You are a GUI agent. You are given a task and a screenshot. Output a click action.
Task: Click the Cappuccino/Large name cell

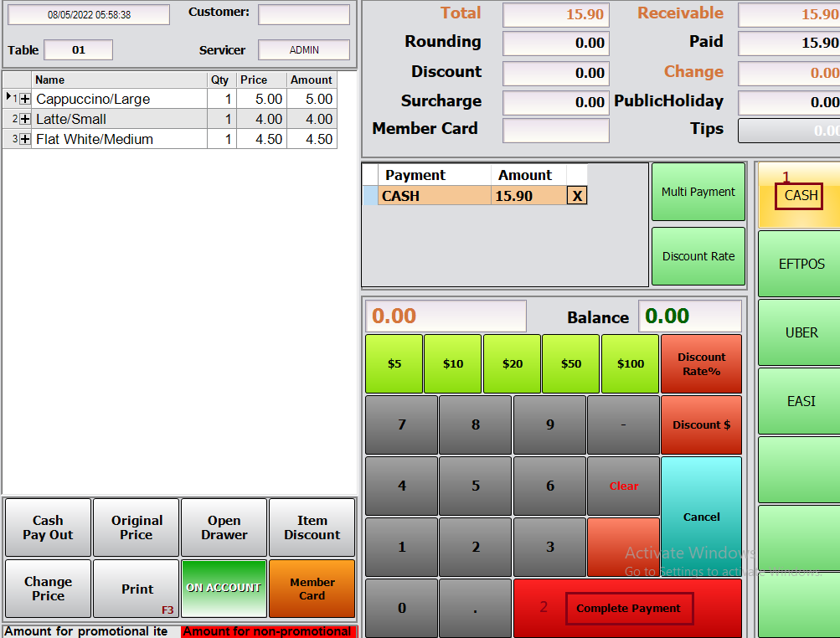click(x=119, y=99)
